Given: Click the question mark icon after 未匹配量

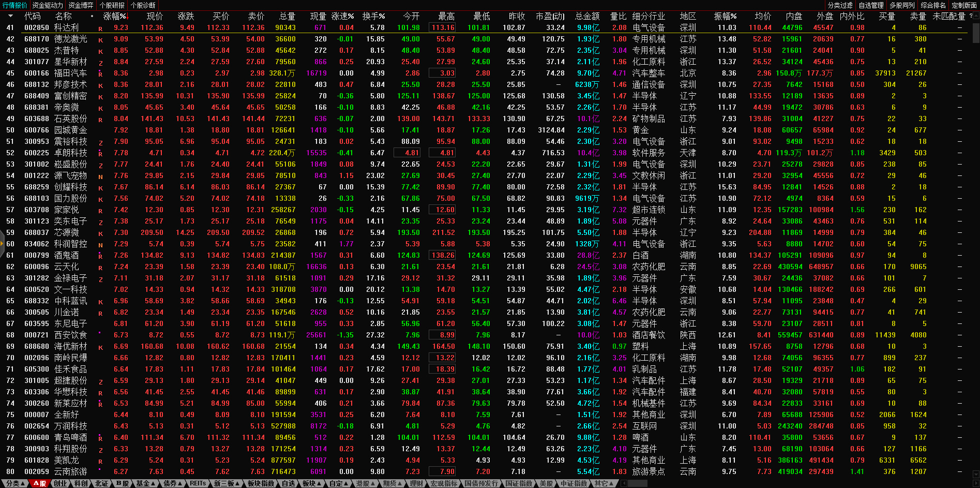Looking at the screenshot, I should point(971,16).
